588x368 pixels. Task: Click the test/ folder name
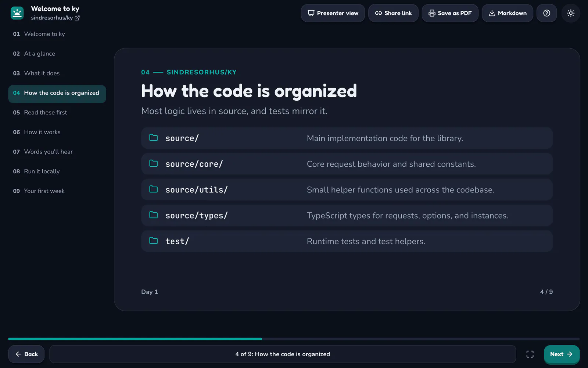tap(177, 241)
